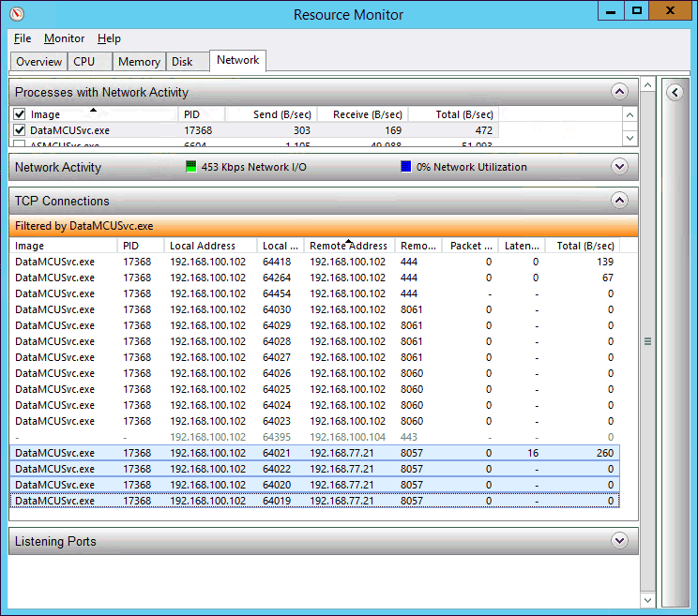Collapse the TCP Connections section
This screenshot has width=698, height=616.
click(x=619, y=201)
